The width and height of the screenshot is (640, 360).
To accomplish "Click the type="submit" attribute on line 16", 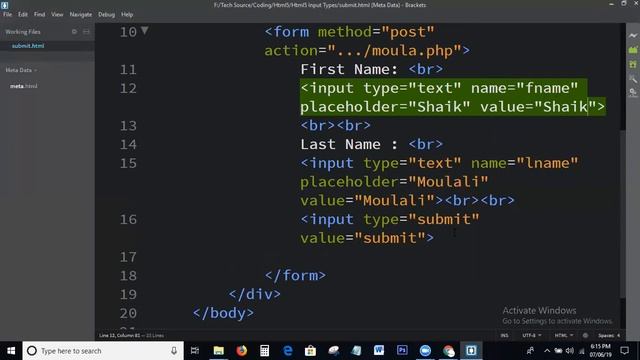I will pyautogui.click(x=421, y=219).
